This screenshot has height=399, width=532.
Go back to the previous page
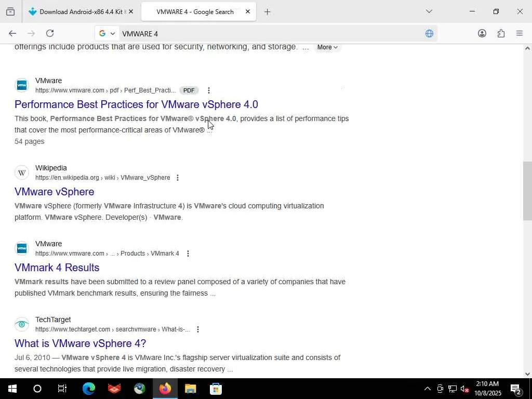pos(12,33)
